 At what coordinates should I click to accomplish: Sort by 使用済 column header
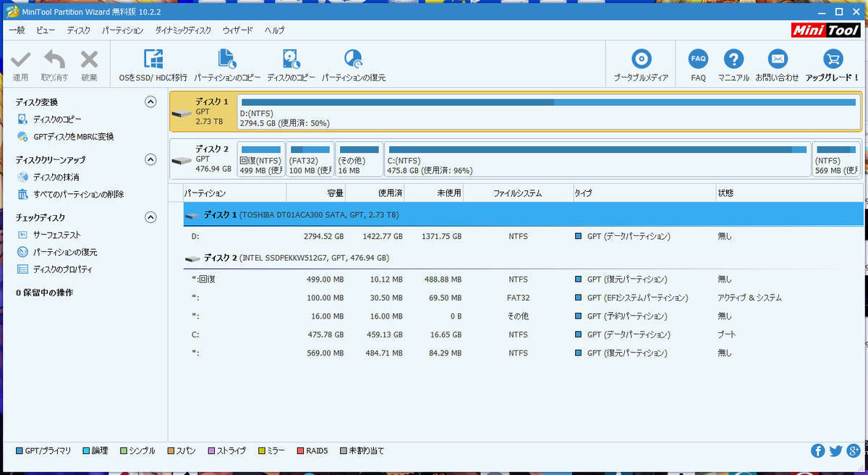[x=375, y=193]
